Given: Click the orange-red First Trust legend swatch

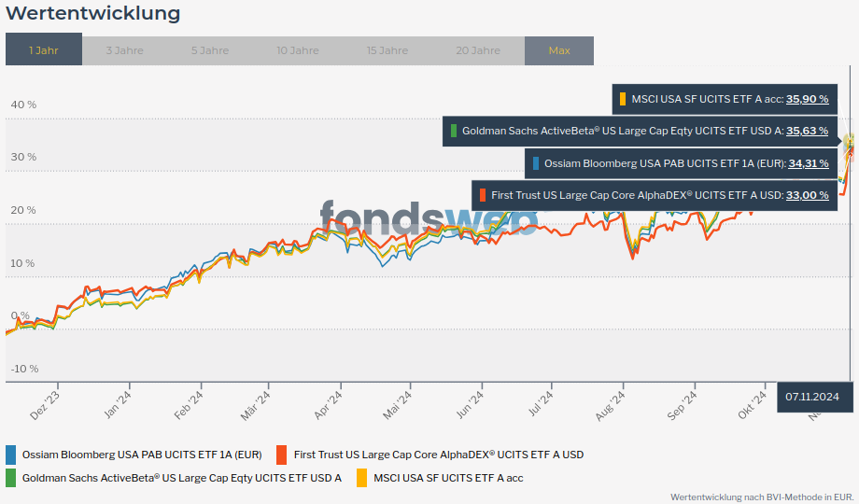Looking at the screenshot, I should (x=281, y=455).
